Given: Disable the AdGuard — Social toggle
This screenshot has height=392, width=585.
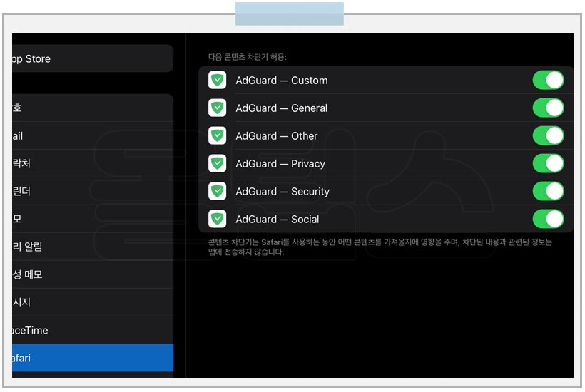Looking at the screenshot, I should [548, 219].
